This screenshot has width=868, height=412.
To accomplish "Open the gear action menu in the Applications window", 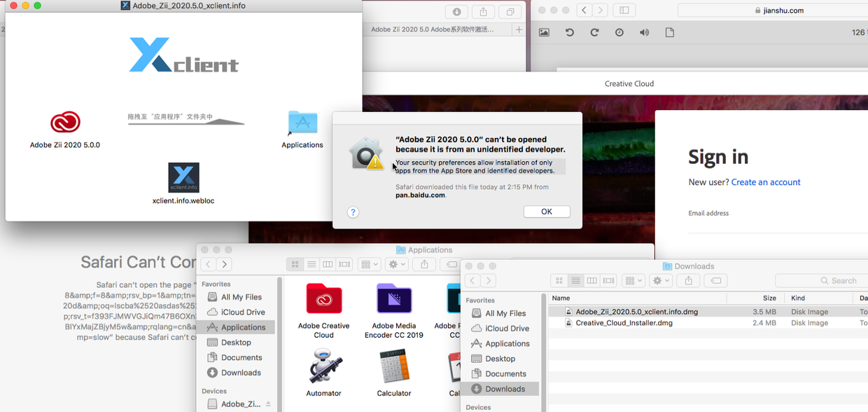I will pos(398,264).
